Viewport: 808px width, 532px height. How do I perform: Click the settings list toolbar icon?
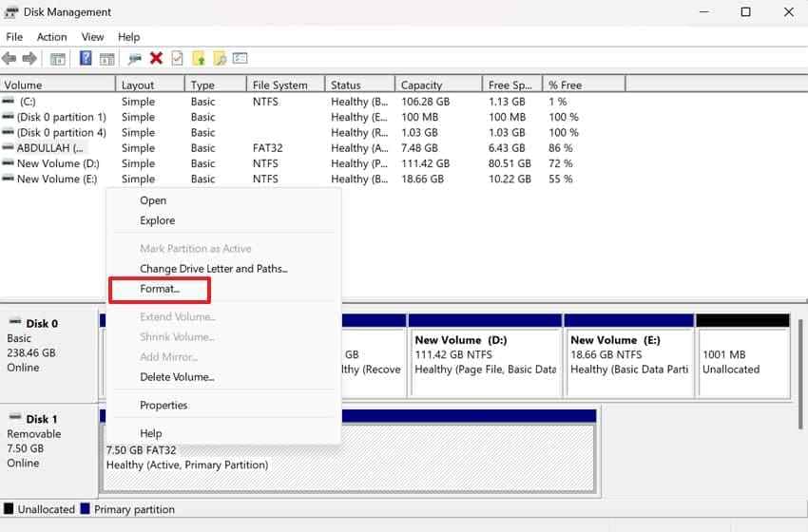pos(240,58)
